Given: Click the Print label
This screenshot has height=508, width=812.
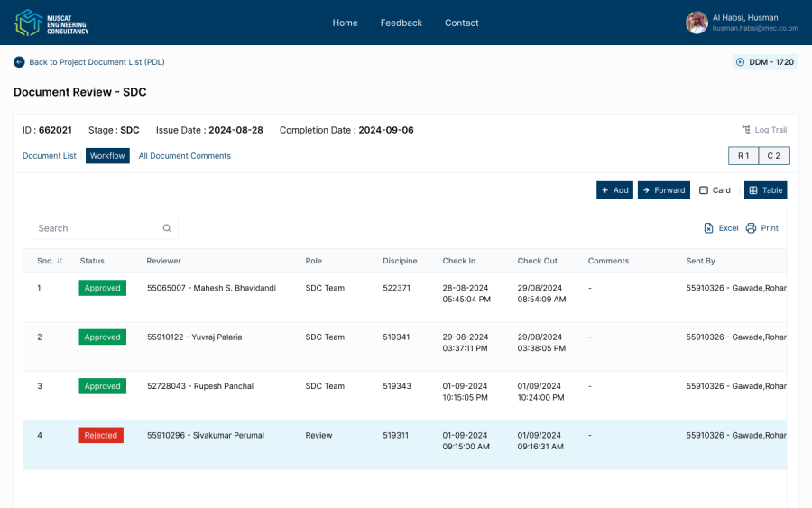Looking at the screenshot, I should [x=770, y=228].
